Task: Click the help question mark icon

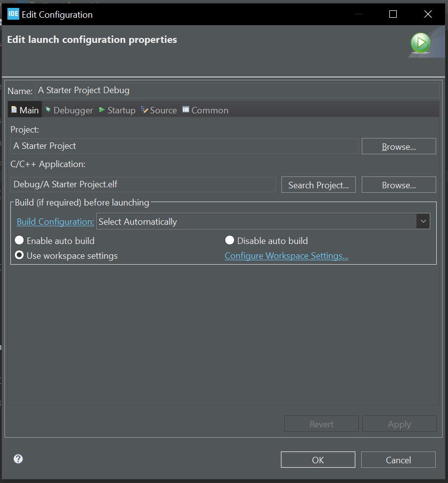Action: pyautogui.click(x=18, y=459)
